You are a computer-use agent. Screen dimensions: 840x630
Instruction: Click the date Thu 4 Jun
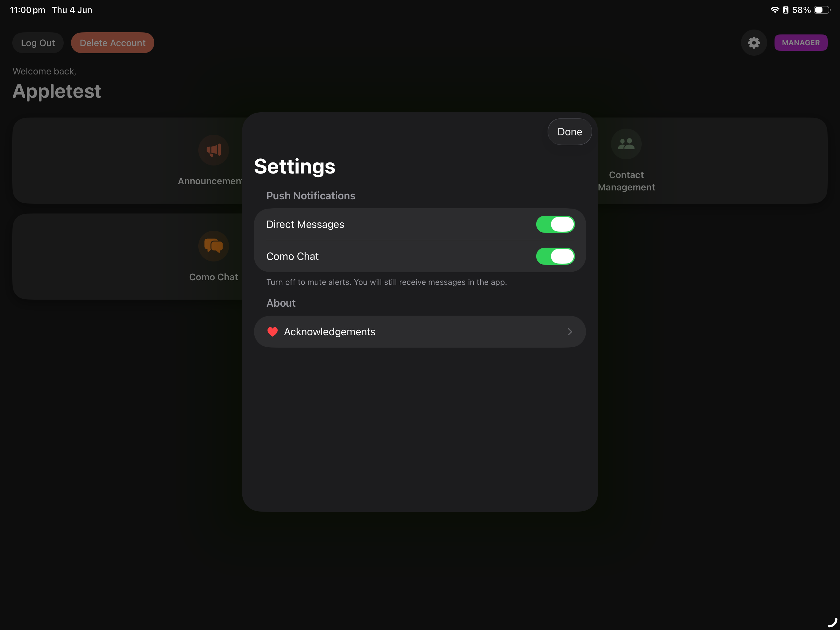(x=72, y=10)
